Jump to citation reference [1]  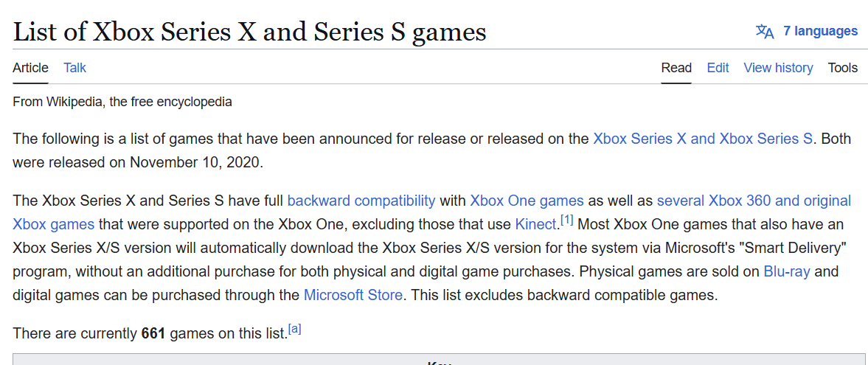click(x=566, y=221)
